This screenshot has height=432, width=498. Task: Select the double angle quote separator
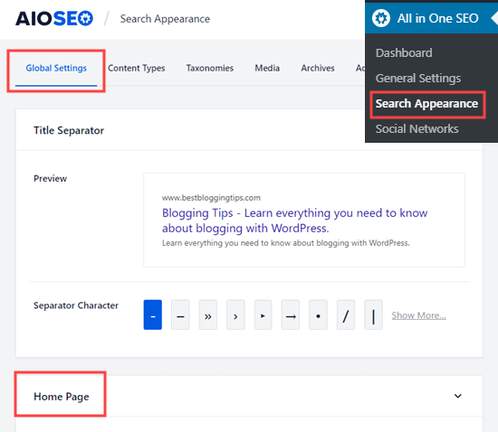point(208,315)
